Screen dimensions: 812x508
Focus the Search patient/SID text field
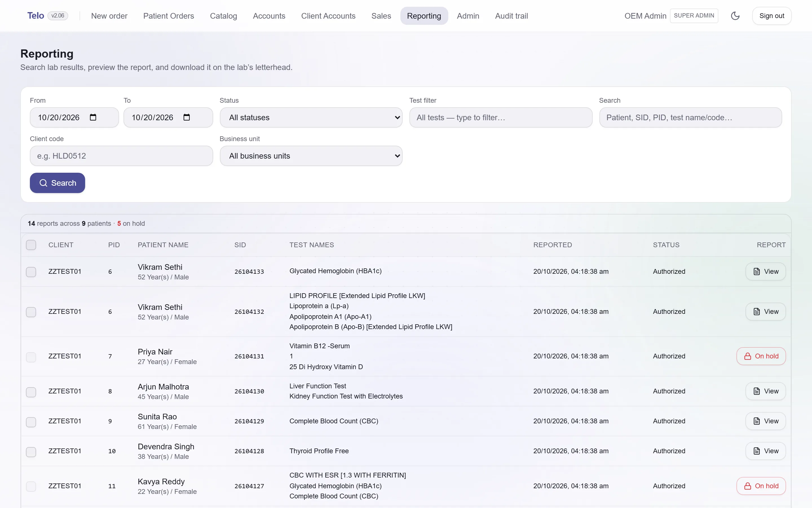coord(690,117)
